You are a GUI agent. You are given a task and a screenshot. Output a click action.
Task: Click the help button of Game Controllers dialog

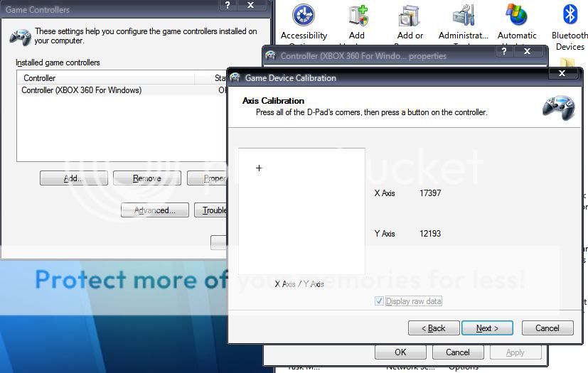tap(228, 5)
